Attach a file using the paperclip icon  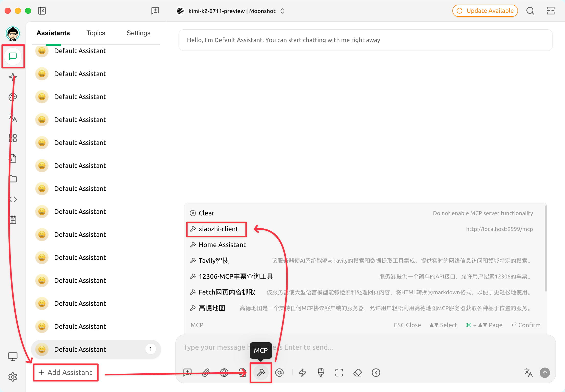[206, 372]
